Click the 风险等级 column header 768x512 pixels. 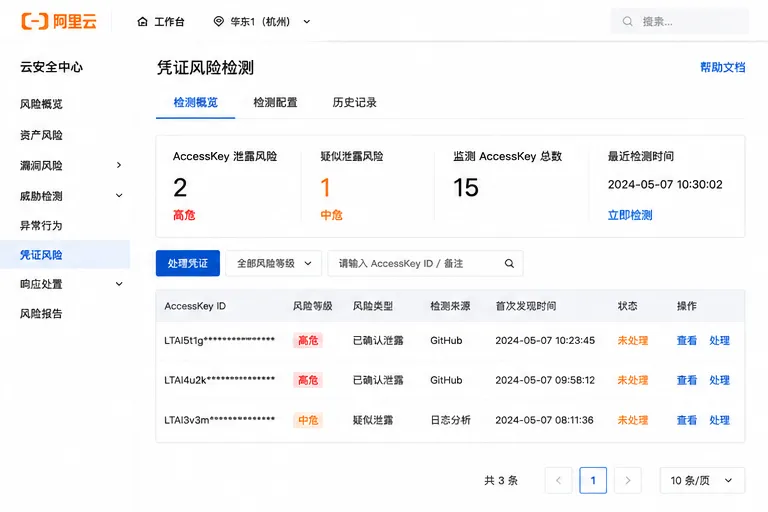(312, 306)
